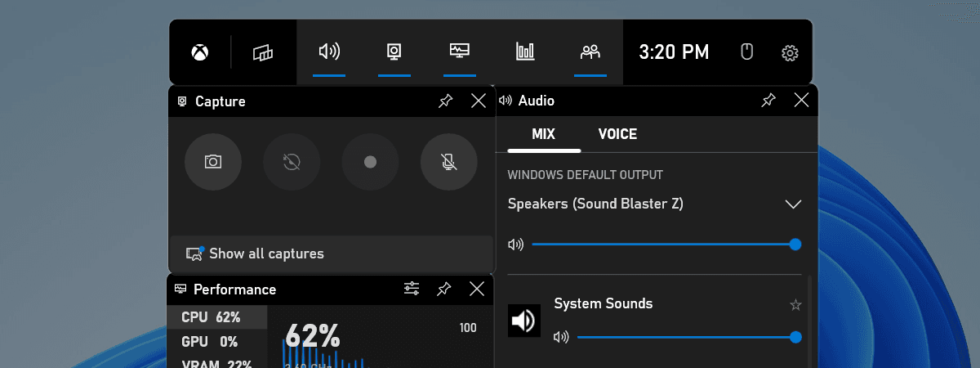Expand the Speakers (Sound Blaster Z) dropdown
This screenshot has width=980, height=368.
coord(793,204)
